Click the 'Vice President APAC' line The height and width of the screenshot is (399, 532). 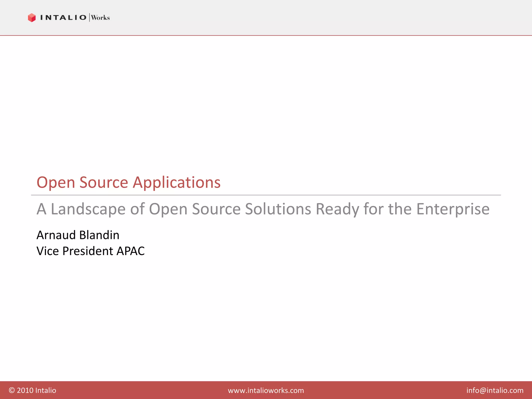[x=90, y=251]
